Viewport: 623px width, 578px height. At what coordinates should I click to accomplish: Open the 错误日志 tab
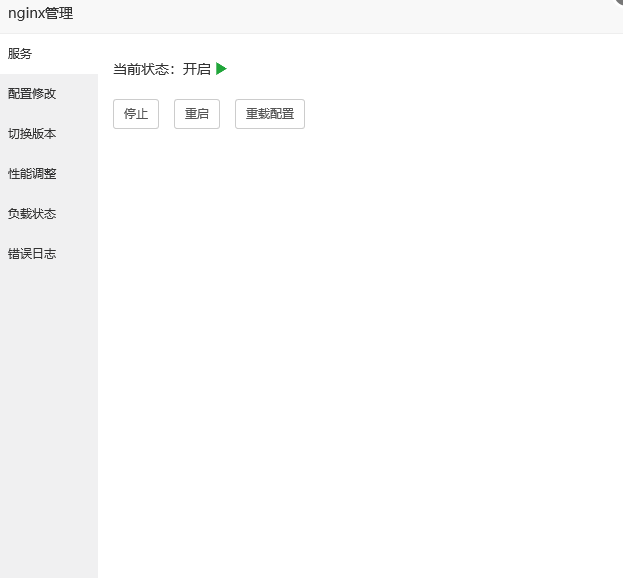pyautogui.click(x=49, y=254)
